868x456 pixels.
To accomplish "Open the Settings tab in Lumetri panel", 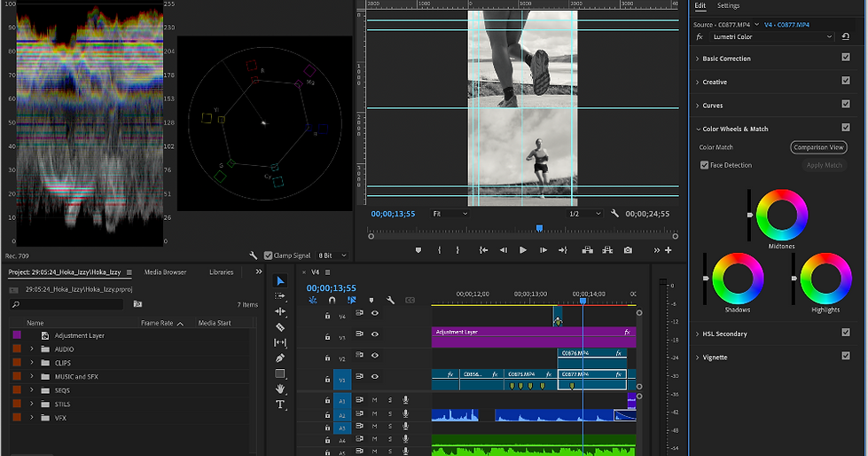I will [728, 6].
